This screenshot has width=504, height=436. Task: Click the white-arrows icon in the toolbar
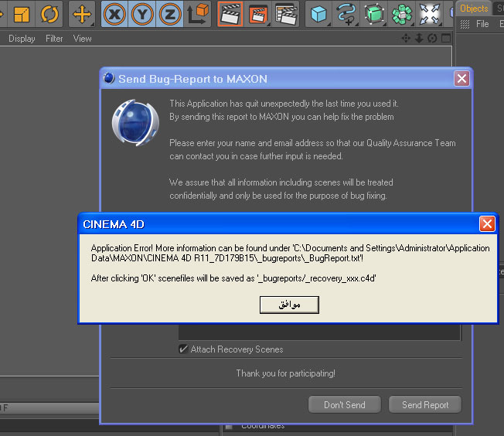coord(430,15)
